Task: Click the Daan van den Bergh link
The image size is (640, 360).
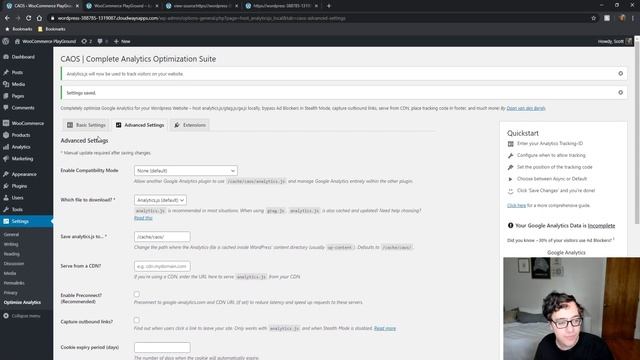Action: [x=526, y=108]
